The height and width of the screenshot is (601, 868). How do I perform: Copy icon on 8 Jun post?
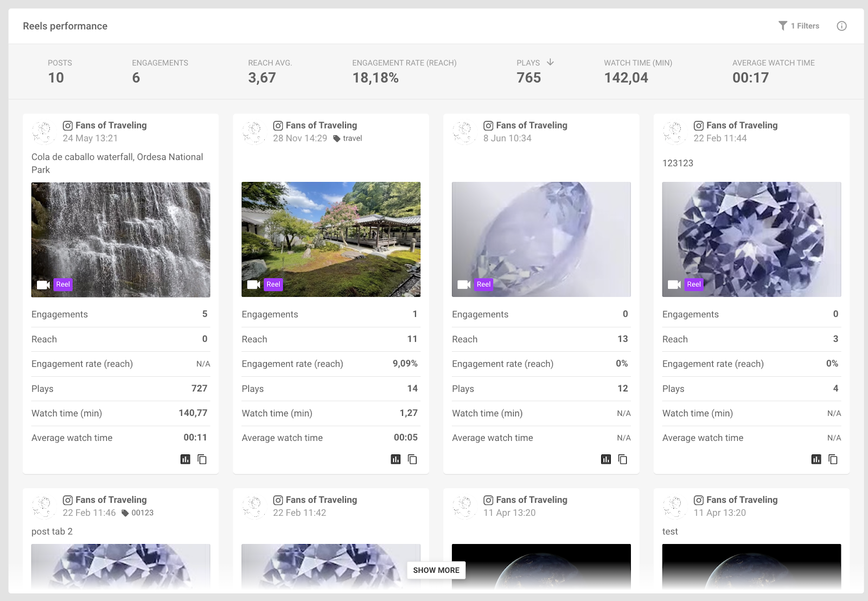coord(622,459)
